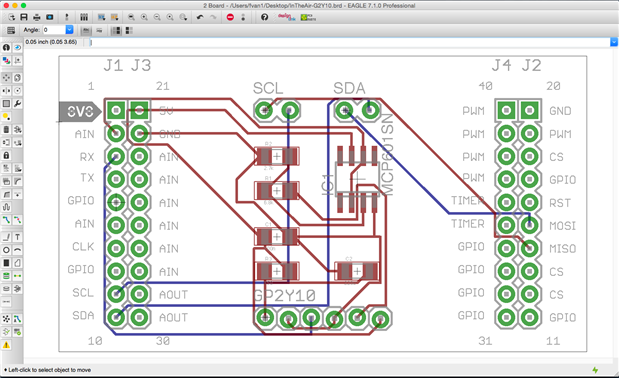This screenshot has height=378, width=619.
Task: Click the Print toolbar icon
Action: [37, 17]
